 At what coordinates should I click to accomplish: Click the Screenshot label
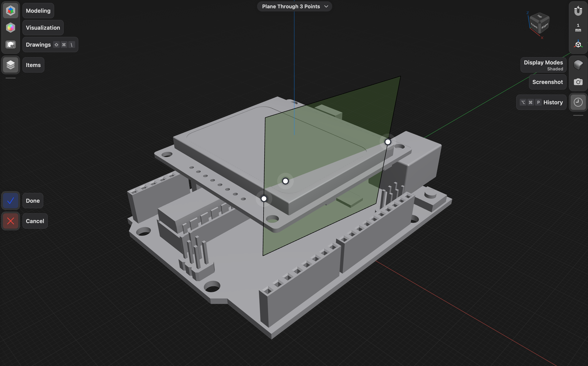547,82
